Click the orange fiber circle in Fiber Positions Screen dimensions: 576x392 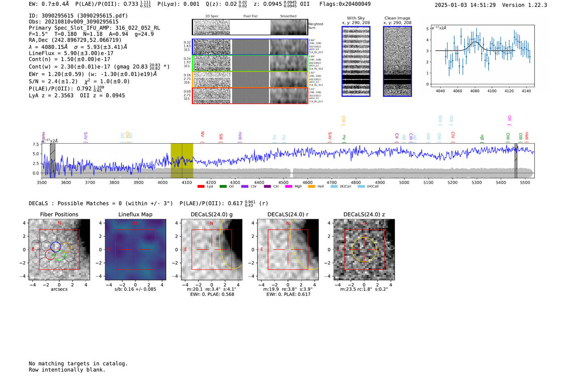click(65, 247)
